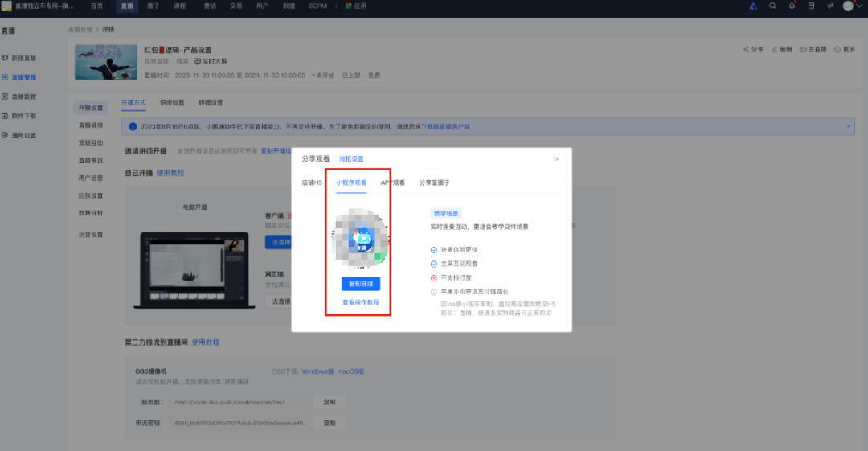Open the notification bell in top bar
The height and width of the screenshot is (451, 868).
coord(792,6)
